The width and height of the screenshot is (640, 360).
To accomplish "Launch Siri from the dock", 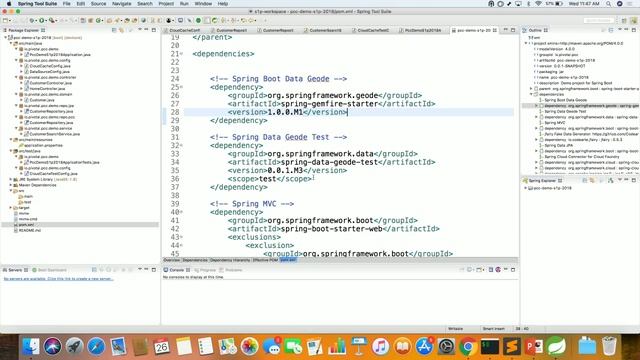I will coord(53,347).
